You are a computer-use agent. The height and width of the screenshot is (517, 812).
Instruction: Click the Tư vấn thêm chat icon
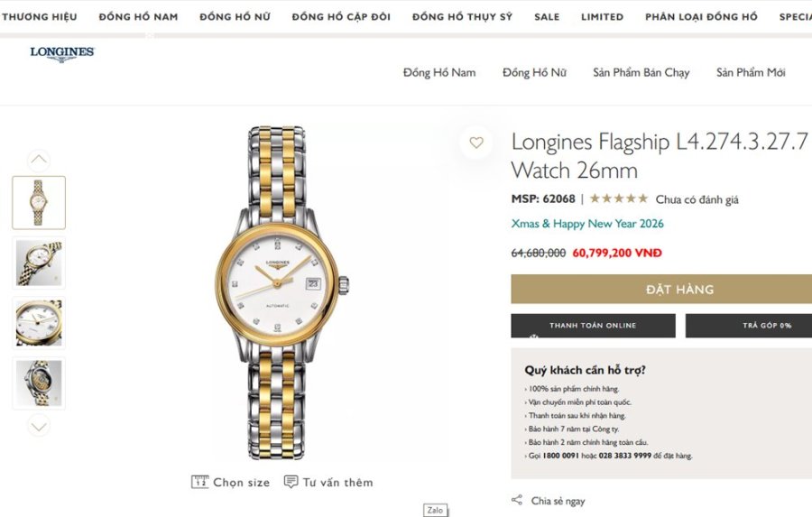(x=291, y=482)
